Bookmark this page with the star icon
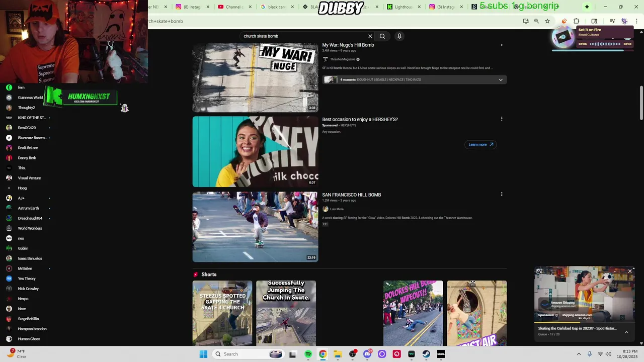The width and height of the screenshot is (644, 362). [x=547, y=21]
